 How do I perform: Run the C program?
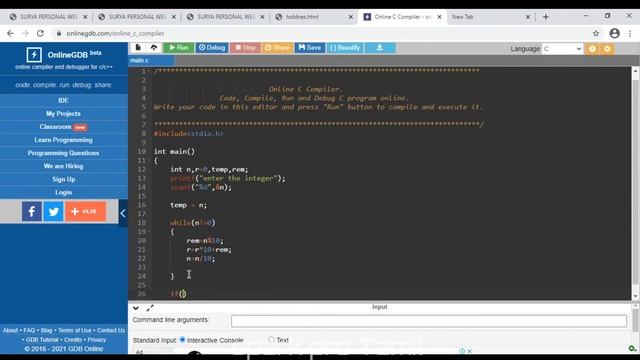pos(179,48)
